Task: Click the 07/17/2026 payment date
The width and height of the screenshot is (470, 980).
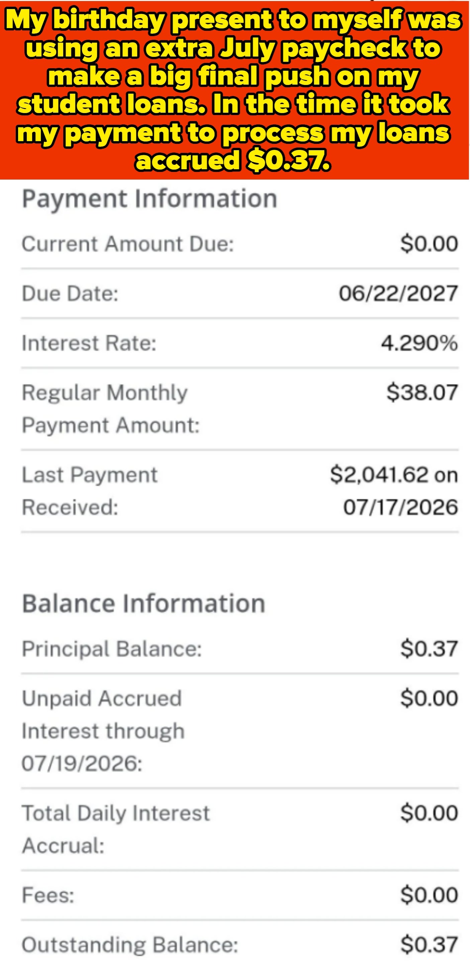Action: (x=400, y=507)
